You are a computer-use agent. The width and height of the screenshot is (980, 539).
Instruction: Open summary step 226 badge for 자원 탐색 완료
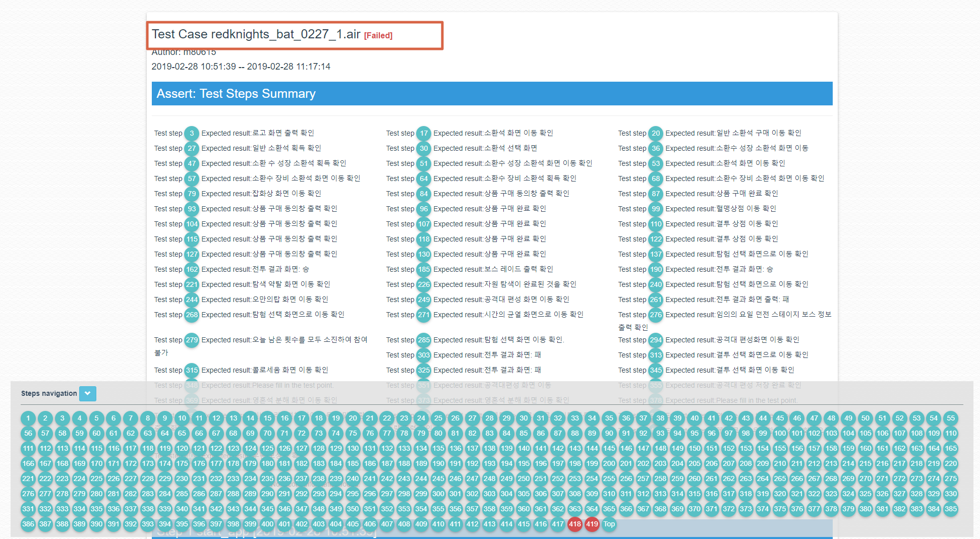pos(424,284)
